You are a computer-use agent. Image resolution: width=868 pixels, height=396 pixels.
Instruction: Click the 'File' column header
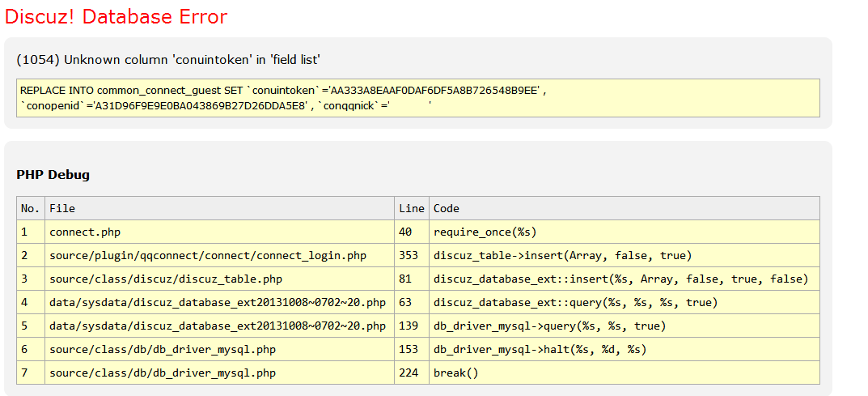[62, 208]
